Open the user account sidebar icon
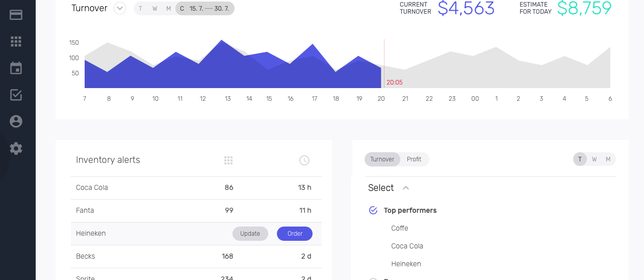The width and height of the screenshot is (644, 280). (16, 121)
